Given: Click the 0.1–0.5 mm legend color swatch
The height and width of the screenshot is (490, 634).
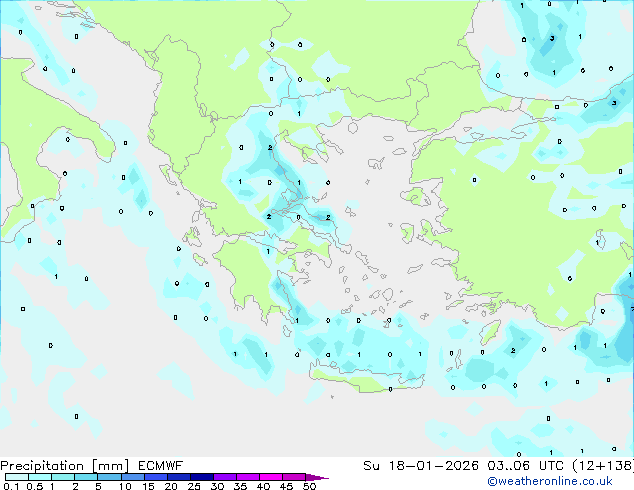Looking at the screenshot, I should 17,477.
